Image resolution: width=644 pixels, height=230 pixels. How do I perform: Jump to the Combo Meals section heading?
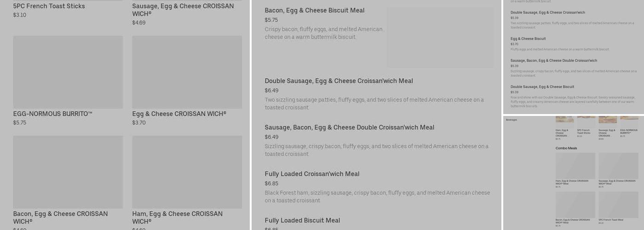click(566, 148)
